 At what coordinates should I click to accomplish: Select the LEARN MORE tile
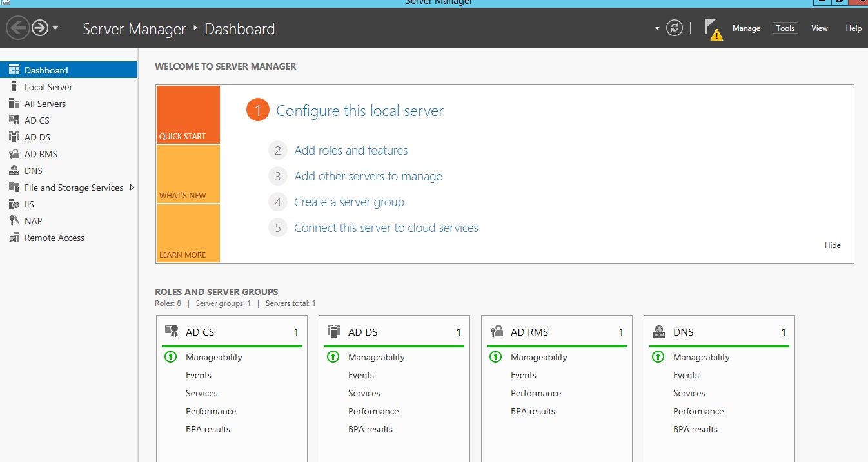click(188, 233)
